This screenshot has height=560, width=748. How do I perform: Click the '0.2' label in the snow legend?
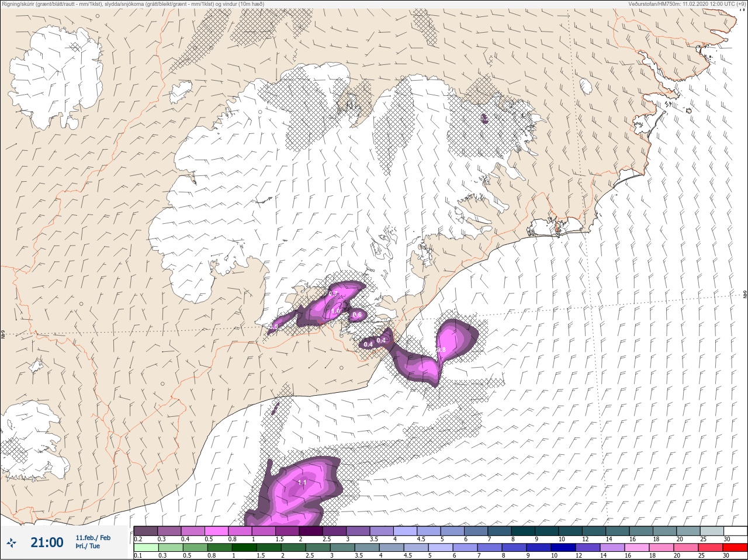tap(138, 539)
